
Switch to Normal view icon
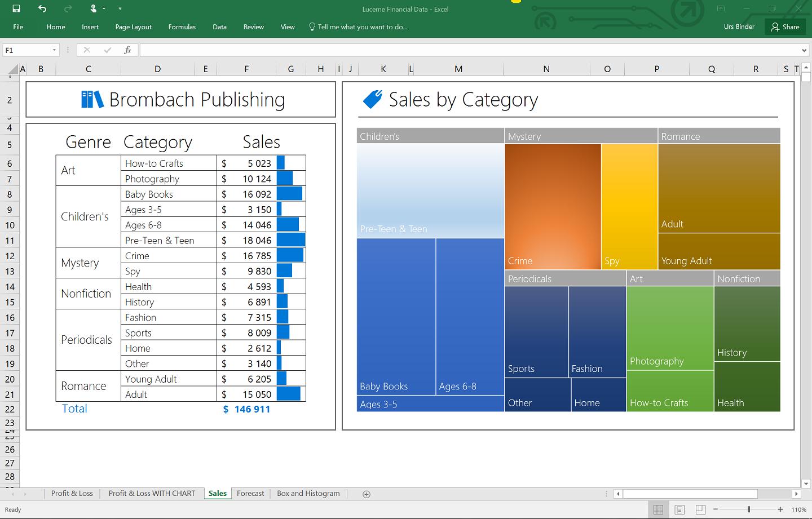[658, 509]
